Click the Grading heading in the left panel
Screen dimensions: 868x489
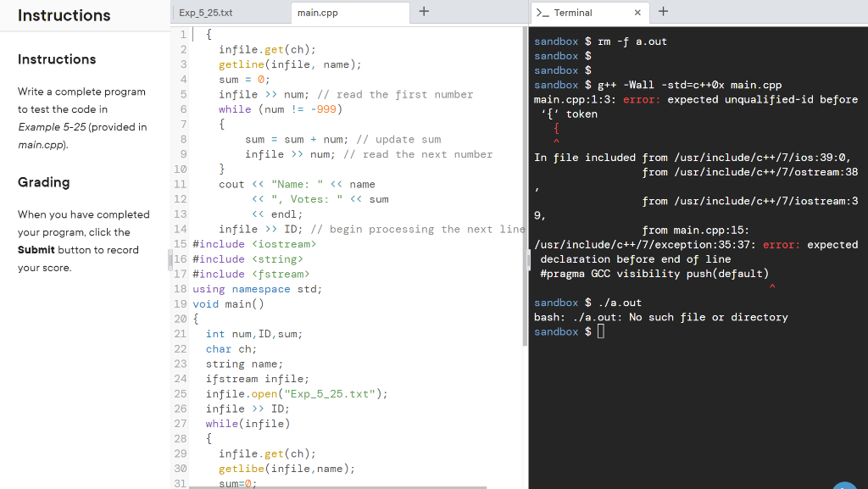46,181
